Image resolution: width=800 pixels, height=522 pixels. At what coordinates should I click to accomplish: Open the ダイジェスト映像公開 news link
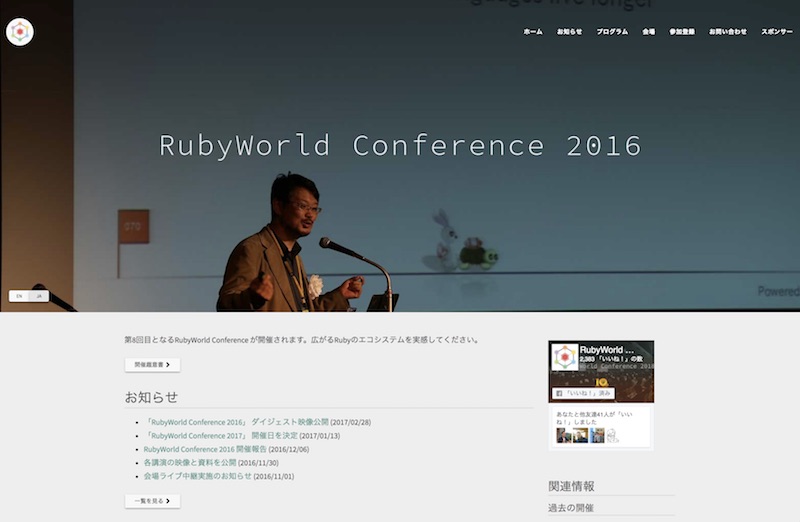click(236, 422)
